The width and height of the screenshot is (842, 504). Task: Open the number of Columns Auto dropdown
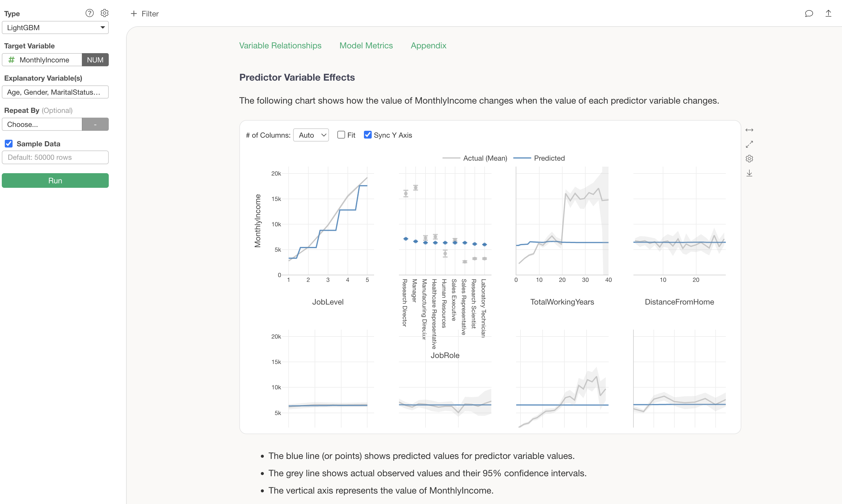click(311, 135)
